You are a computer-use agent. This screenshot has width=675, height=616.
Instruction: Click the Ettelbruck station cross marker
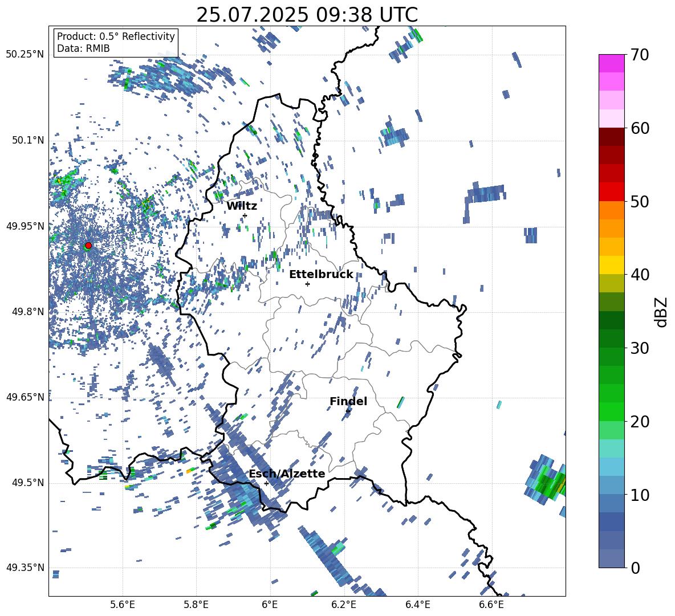coord(307,284)
